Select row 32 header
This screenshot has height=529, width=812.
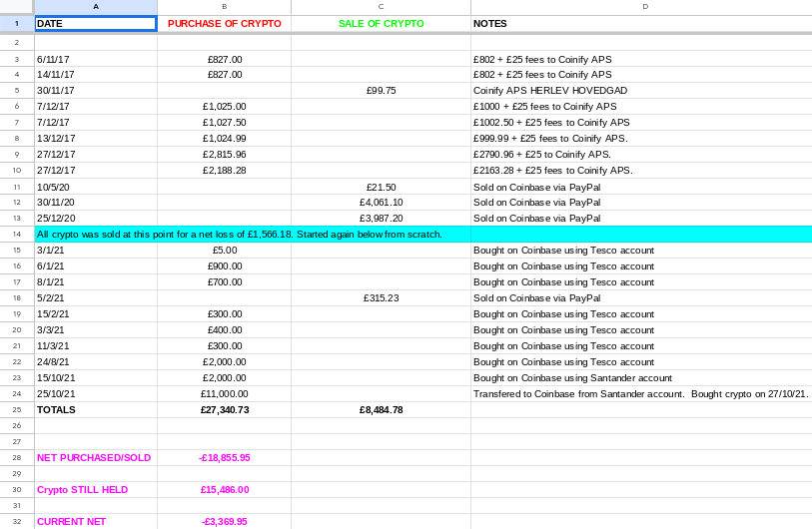(17, 521)
